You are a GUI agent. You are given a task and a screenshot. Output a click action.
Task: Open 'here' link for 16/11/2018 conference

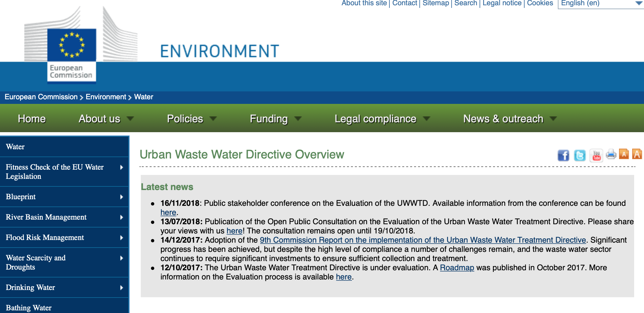pos(168,212)
